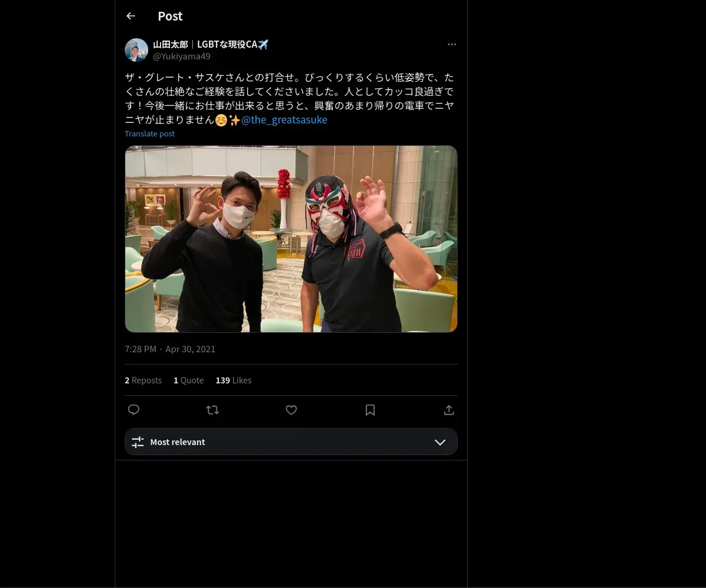Share the post via upload icon

pyautogui.click(x=449, y=410)
